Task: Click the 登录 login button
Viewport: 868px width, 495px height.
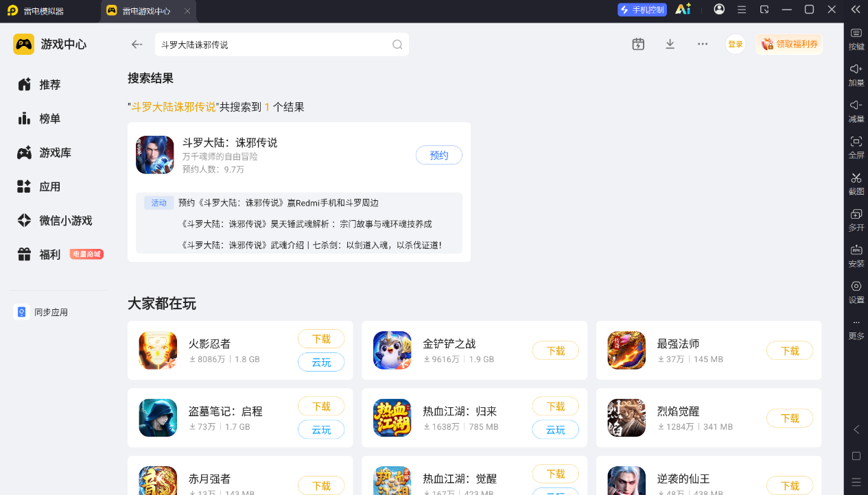Action: pos(736,45)
